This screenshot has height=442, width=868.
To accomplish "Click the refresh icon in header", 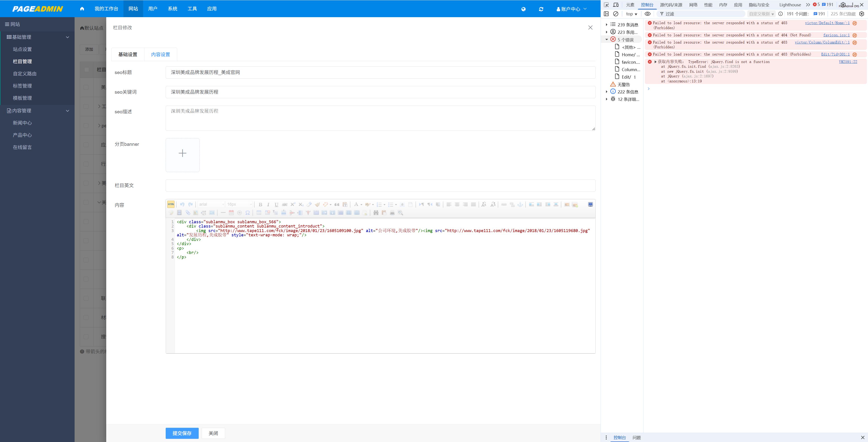I will (541, 9).
